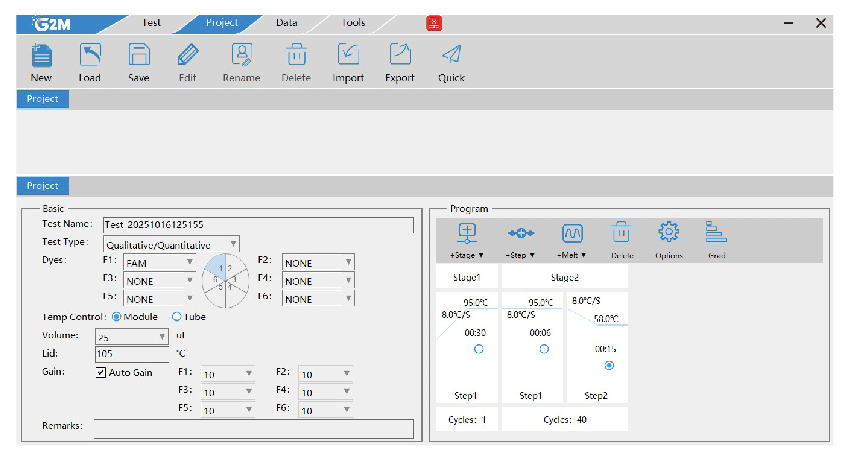Click the Delete trash icon in Program panel

pyautogui.click(x=620, y=233)
